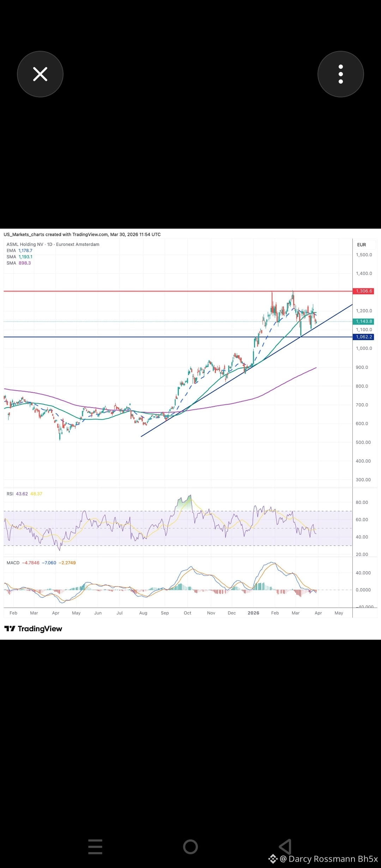Click the EMA 1,178.7 indicator label
This screenshot has height=868, width=381.
tap(19, 251)
